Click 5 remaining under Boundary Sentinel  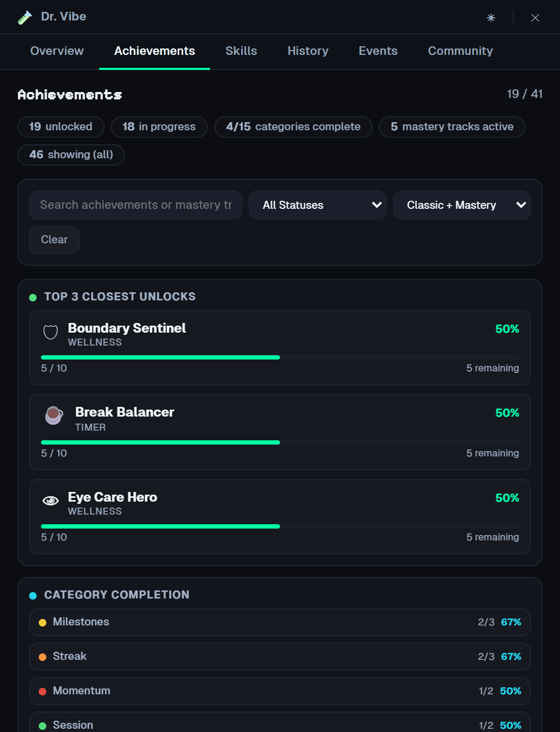point(493,368)
